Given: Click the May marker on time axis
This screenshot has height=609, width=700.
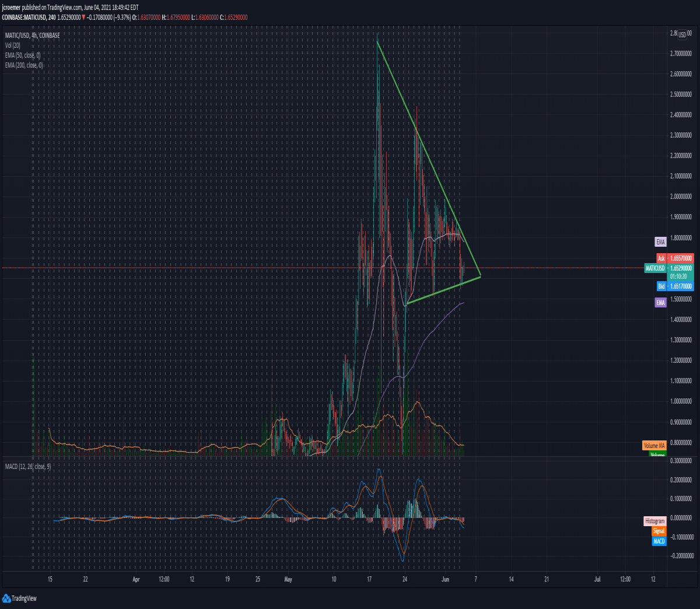Looking at the screenshot, I should coord(288,579).
